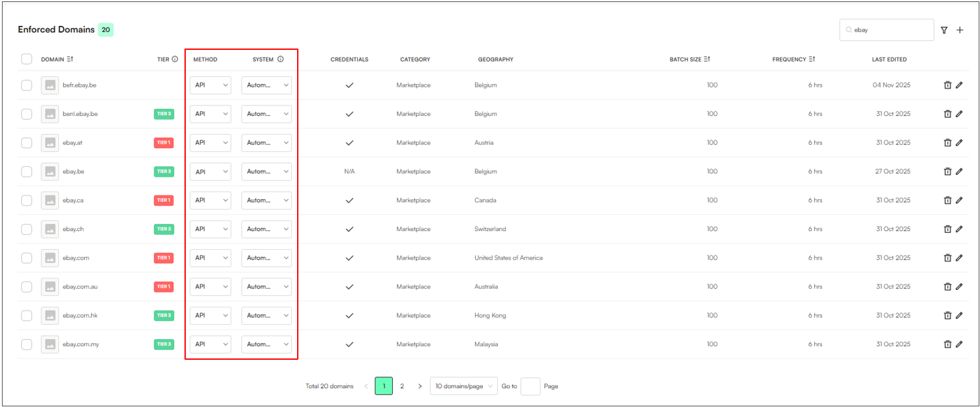Image resolution: width=980 pixels, height=407 pixels.
Task: Click the benl.ebay.be domain thumbnail
Action: click(x=50, y=114)
